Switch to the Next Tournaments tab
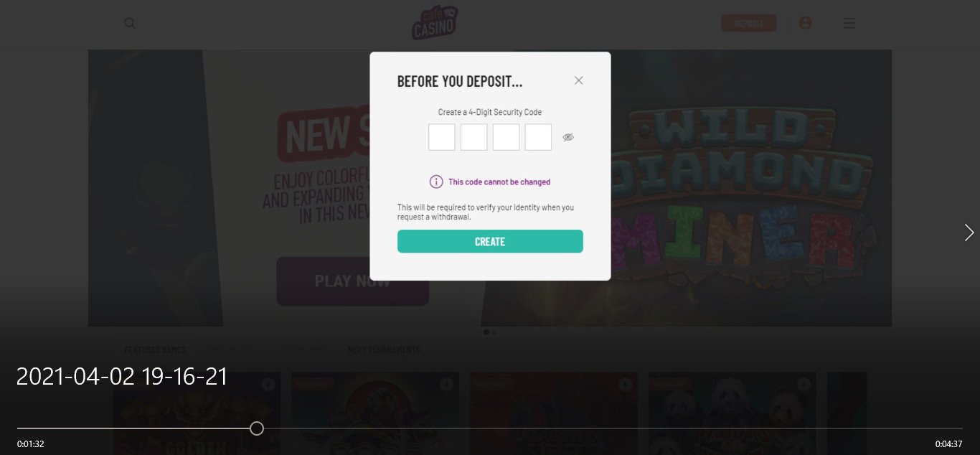Image resolution: width=980 pixels, height=455 pixels. pyautogui.click(x=384, y=350)
